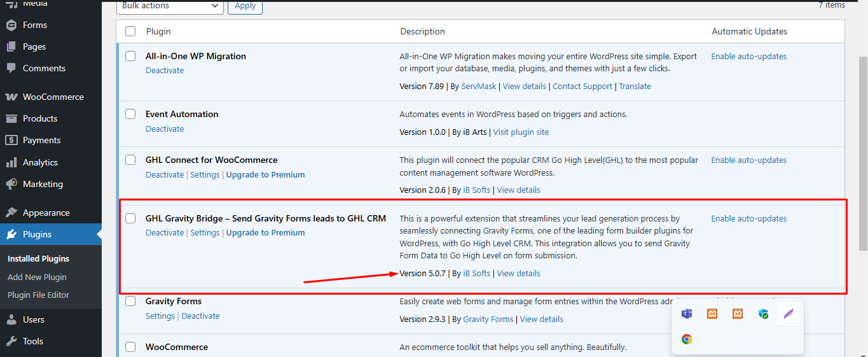Toggle the select-all plugins checkbox in header
The image size is (868, 357).
[x=130, y=31]
